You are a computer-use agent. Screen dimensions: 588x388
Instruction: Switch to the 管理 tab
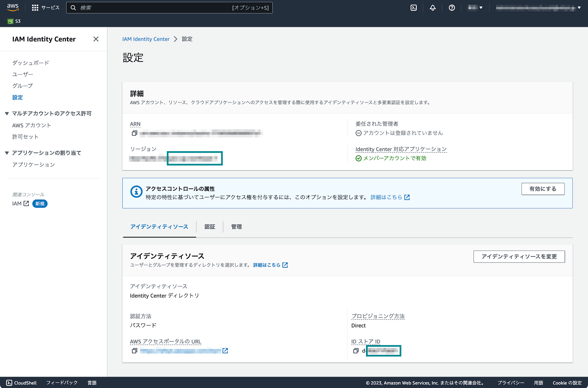[x=236, y=227]
